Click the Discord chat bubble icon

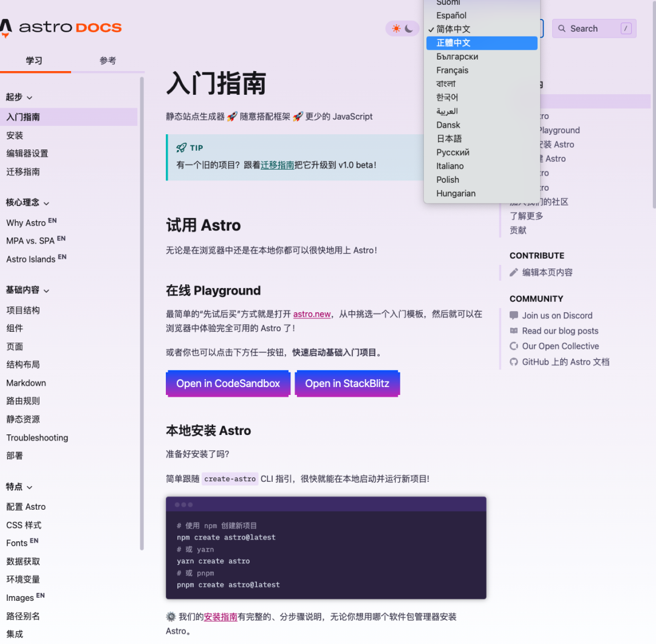pos(514,315)
